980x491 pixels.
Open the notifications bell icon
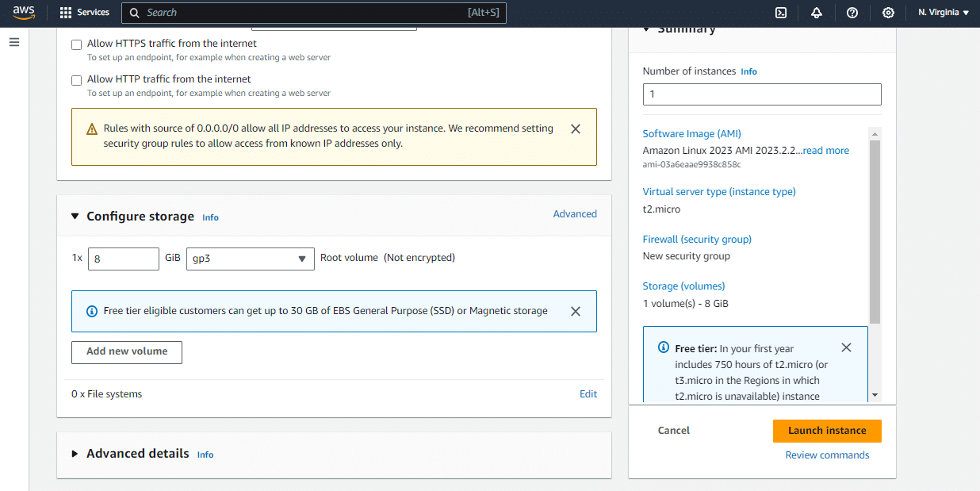click(817, 13)
